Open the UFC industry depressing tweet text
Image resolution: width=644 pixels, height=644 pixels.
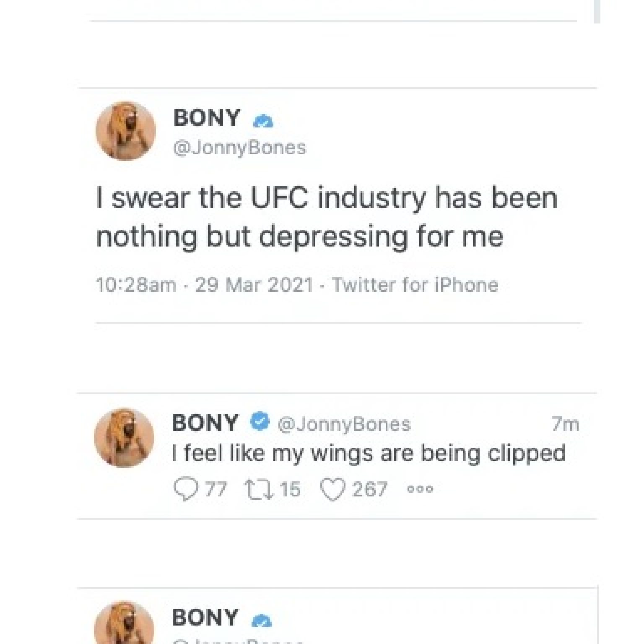click(327, 217)
